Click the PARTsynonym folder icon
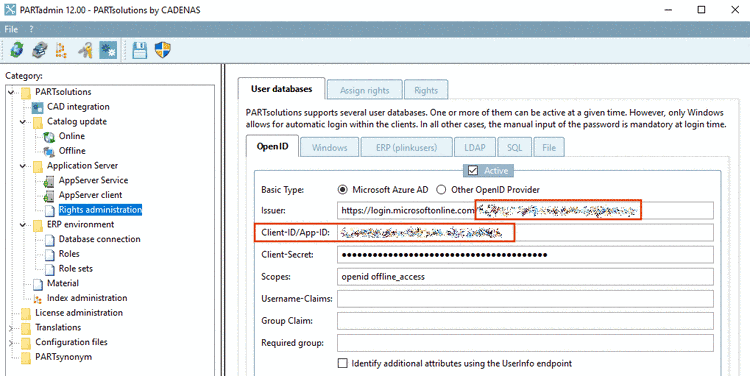This screenshot has width=750, height=376. [x=26, y=357]
